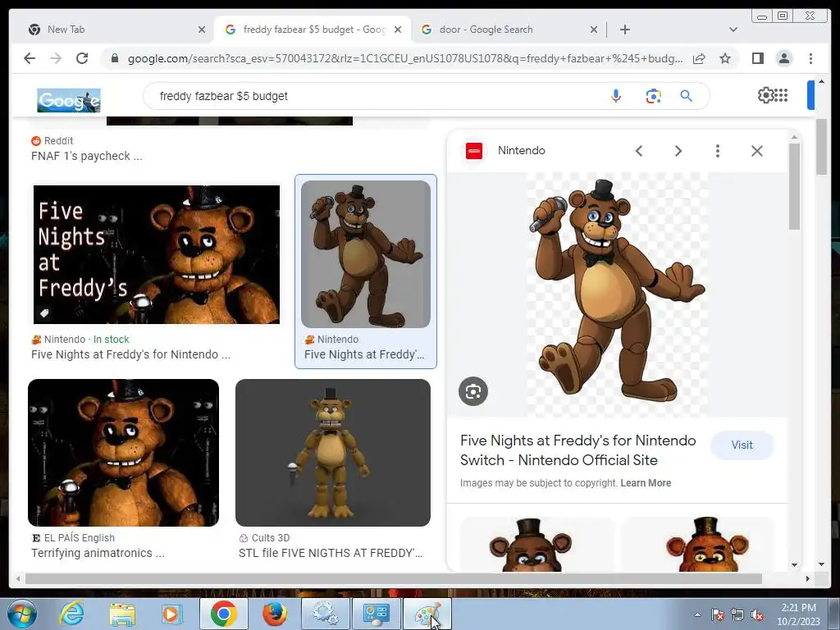Select the freddy fazbear $5 budget tab
The image size is (840, 630).
pos(313,30)
